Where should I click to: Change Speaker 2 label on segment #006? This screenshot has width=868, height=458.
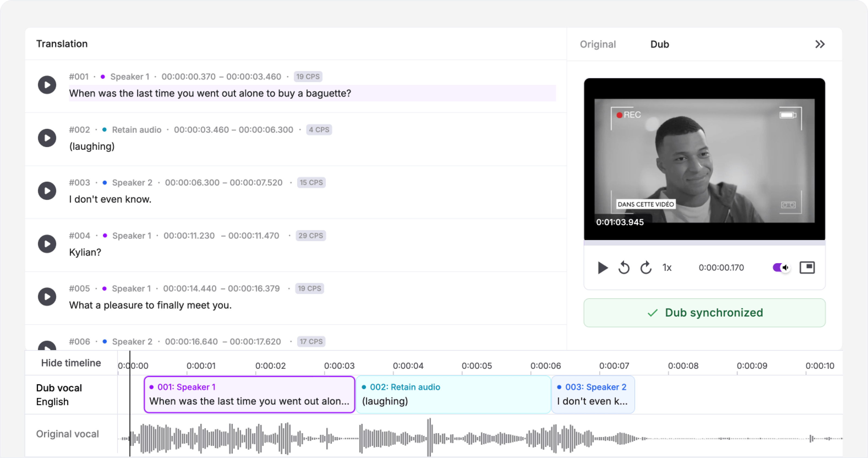coord(132,342)
